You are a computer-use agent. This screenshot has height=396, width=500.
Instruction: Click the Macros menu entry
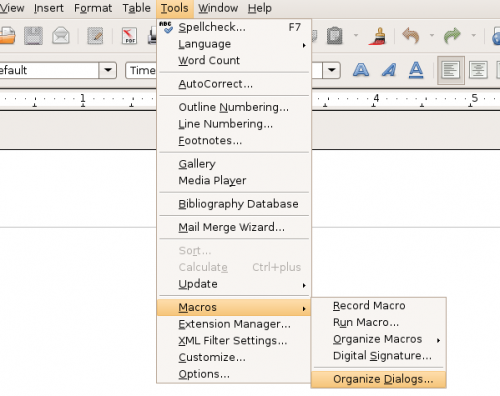coord(234,307)
